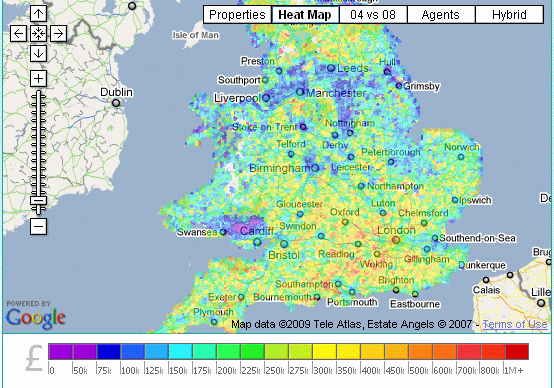Zoom out with the minus button

click(38, 226)
